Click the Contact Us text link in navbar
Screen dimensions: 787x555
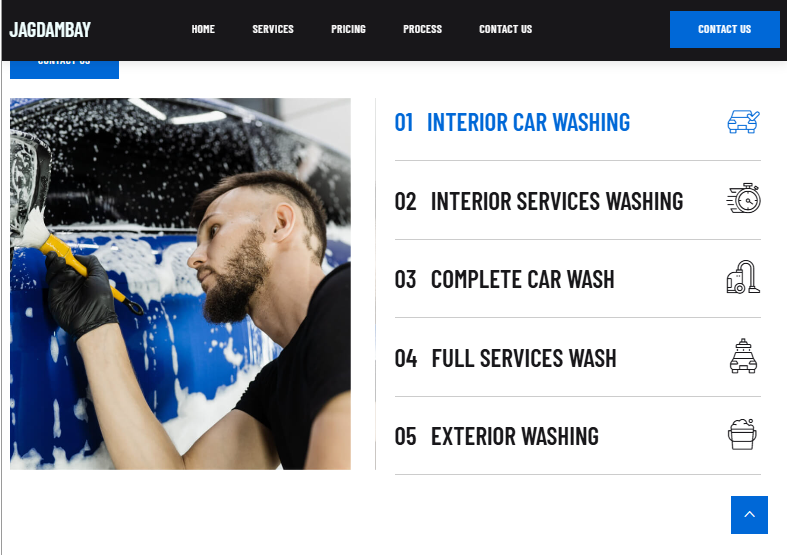click(x=505, y=29)
